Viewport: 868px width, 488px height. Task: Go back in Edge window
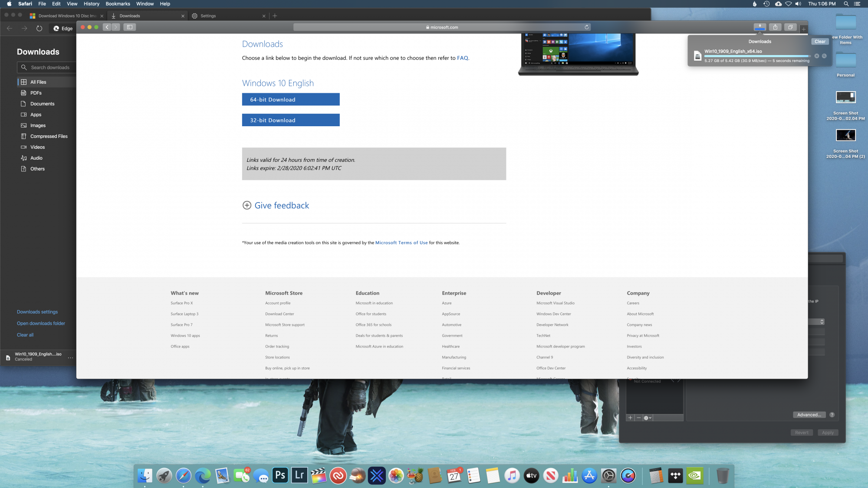10,28
